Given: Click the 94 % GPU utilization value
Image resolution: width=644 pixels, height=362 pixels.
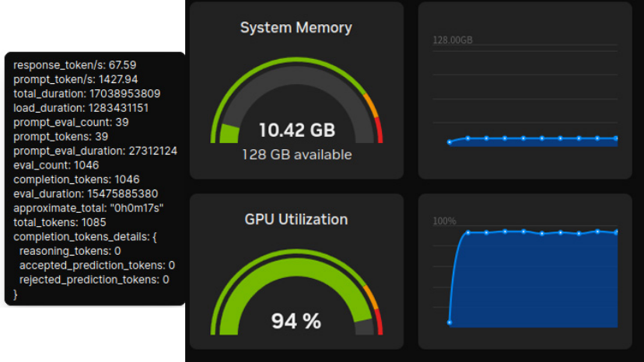Looking at the screenshot, I should click(x=296, y=320).
